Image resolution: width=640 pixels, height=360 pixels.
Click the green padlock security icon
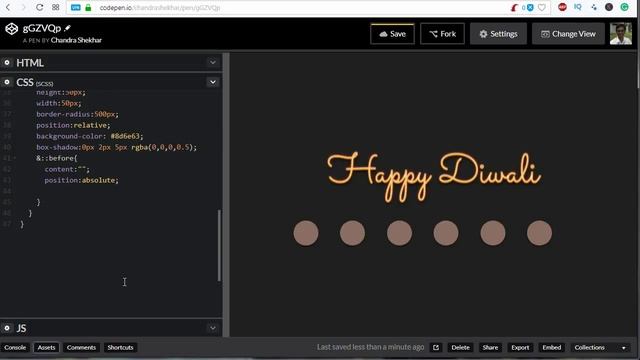coord(88,7)
